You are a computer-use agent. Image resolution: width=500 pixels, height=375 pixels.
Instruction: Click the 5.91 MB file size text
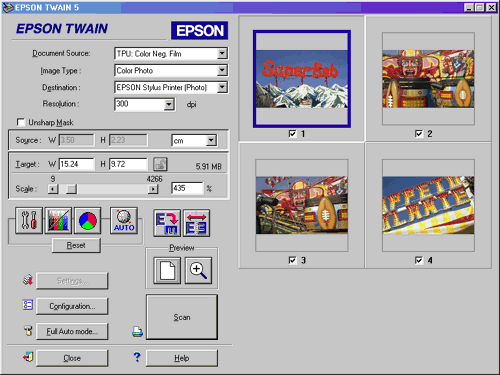pos(208,166)
